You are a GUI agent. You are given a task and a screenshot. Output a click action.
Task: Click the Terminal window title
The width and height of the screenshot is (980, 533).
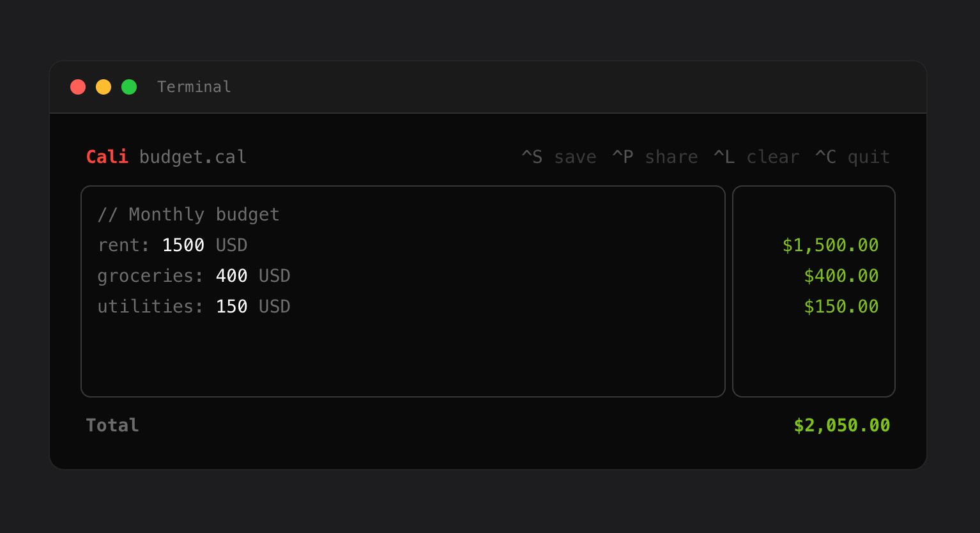194,87
